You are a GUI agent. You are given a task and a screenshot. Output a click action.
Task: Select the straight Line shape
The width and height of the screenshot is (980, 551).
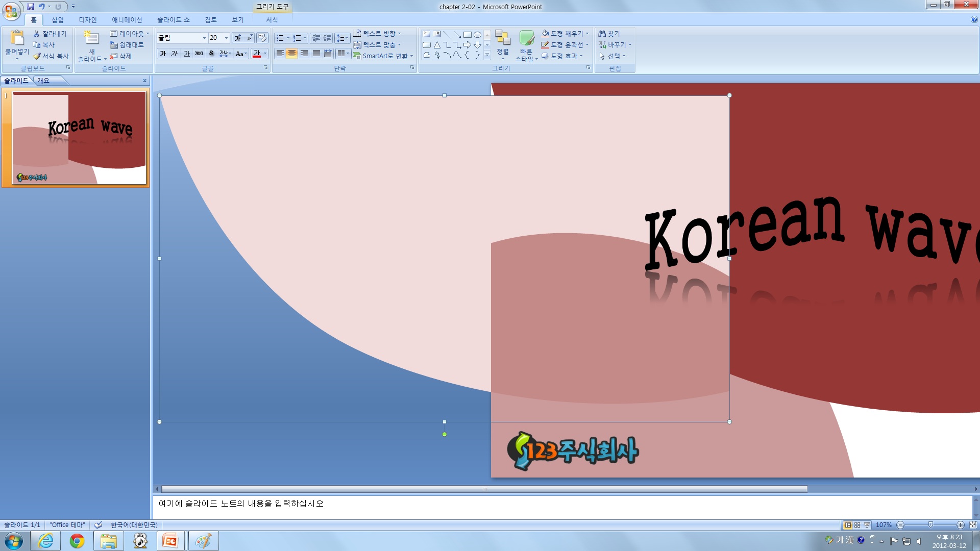tap(447, 34)
